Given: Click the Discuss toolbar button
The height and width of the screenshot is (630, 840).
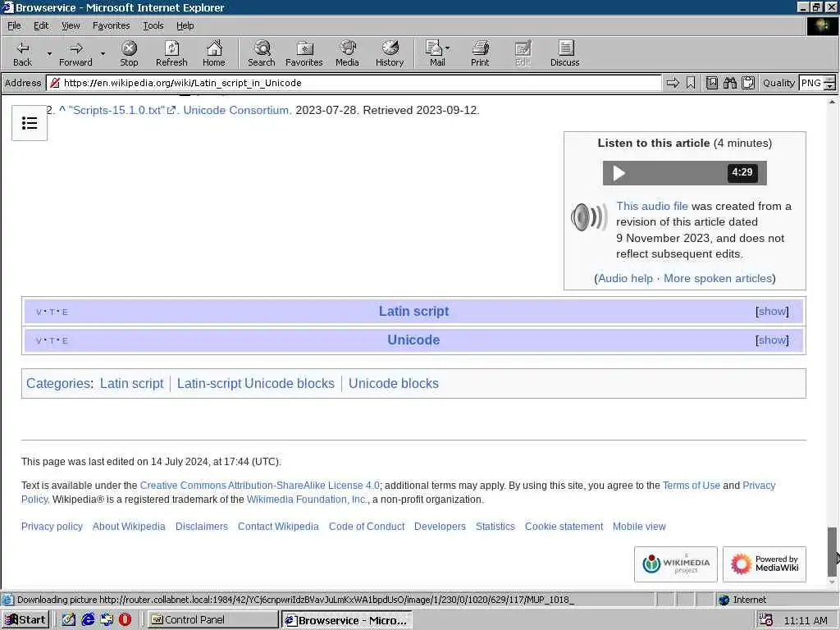Looking at the screenshot, I should tap(564, 53).
